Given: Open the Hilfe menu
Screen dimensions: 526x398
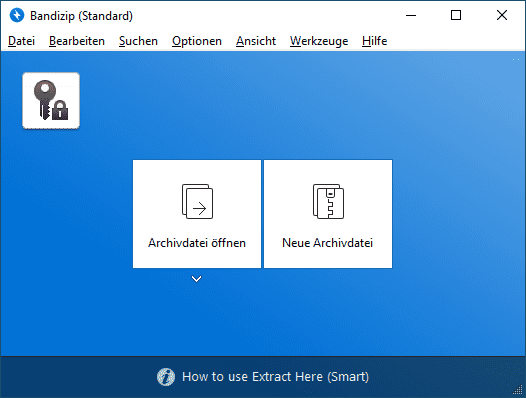Looking at the screenshot, I should (374, 41).
